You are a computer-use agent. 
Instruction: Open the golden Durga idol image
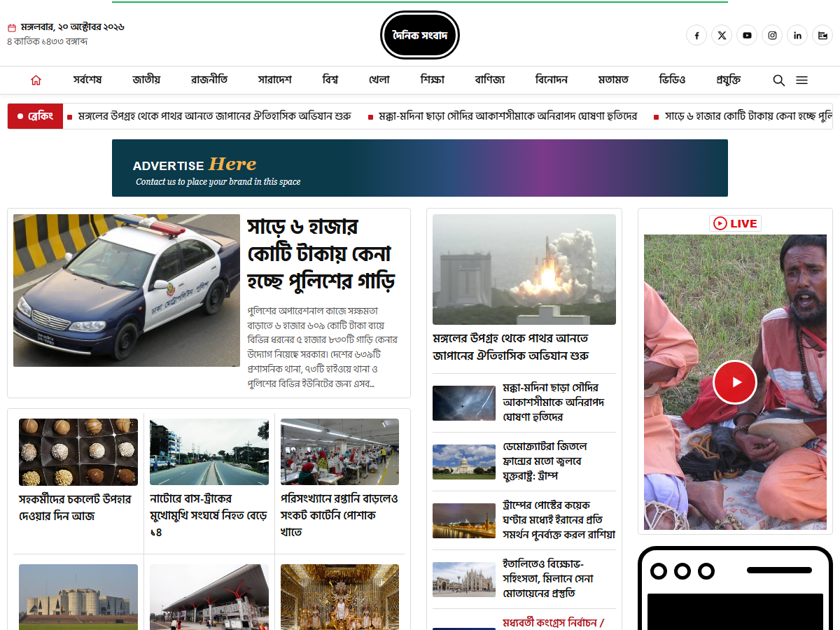(340, 596)
